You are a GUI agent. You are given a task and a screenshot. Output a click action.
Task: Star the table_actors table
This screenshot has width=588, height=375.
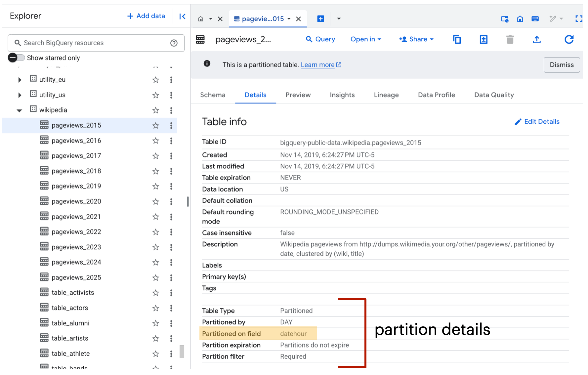pyautogui.click(x=156, y=308)
